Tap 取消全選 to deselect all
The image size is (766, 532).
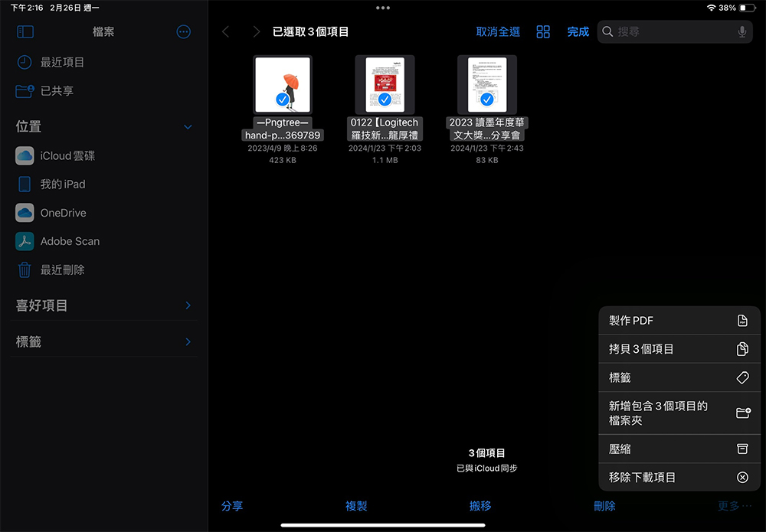click(498, 31)
